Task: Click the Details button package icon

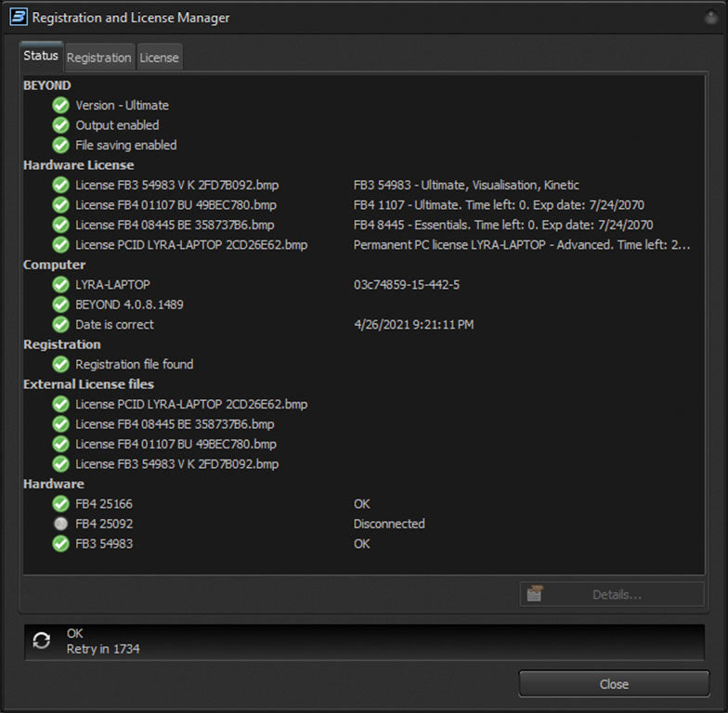Action: coord(535,594)
